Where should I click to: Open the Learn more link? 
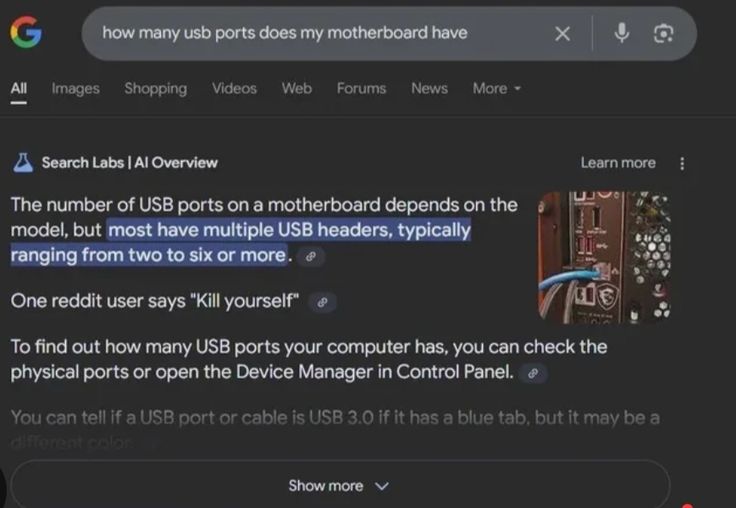click(x=618, y=162)
